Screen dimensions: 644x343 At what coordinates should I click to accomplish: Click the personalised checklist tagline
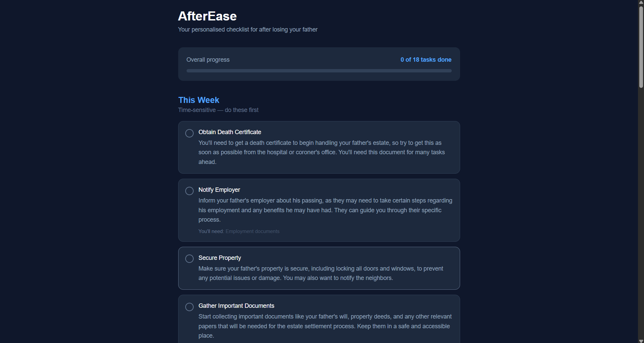(x=248, y=30)
